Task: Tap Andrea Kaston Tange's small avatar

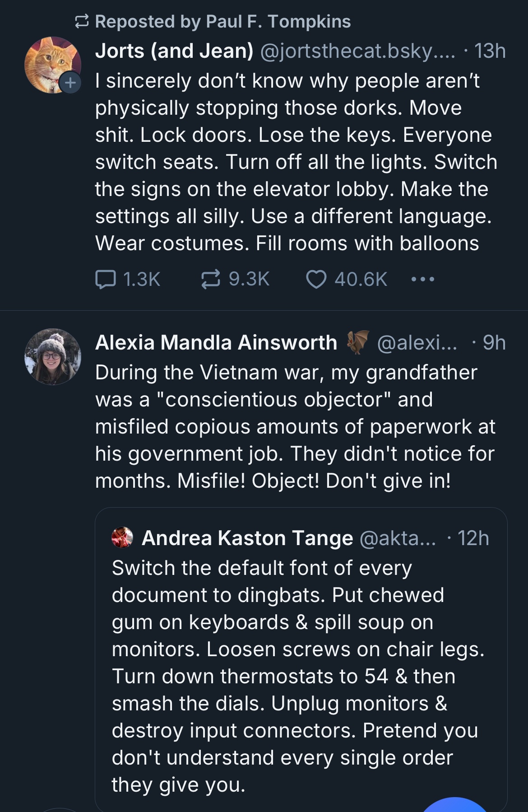Action: tap(122, 538)
